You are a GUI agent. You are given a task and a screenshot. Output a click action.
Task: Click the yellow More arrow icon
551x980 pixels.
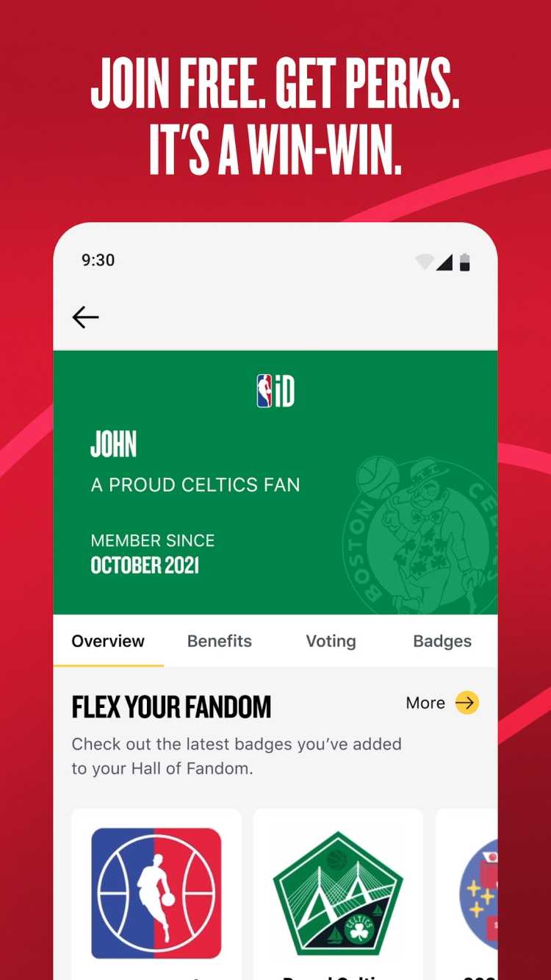point(467,703)
